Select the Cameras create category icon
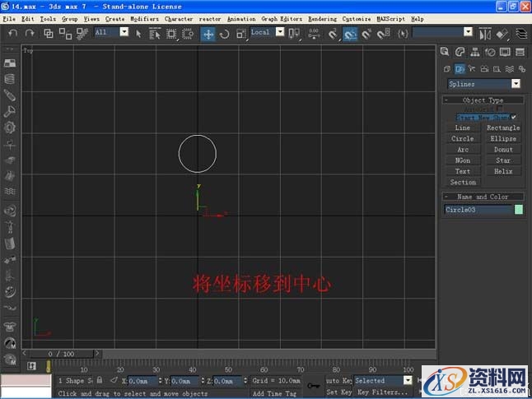This screenshot has width=532, height=399. (x=484, y=69)
